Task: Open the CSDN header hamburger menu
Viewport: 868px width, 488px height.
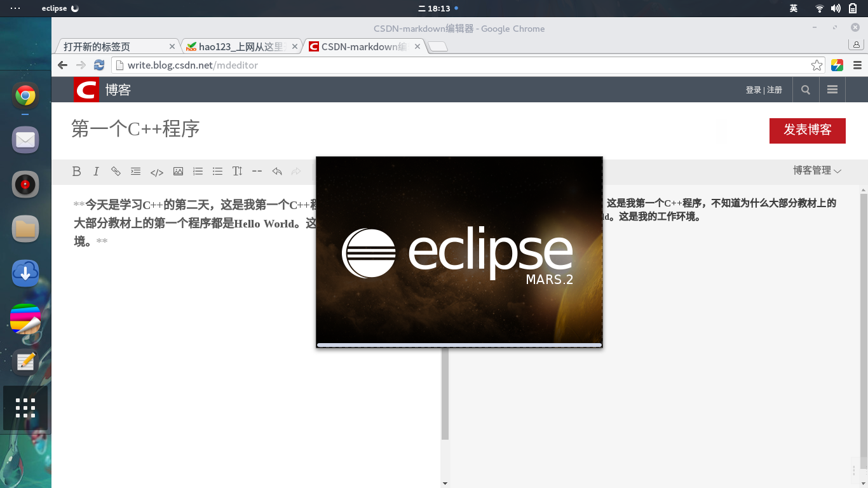Action: (x=832, y=90)
